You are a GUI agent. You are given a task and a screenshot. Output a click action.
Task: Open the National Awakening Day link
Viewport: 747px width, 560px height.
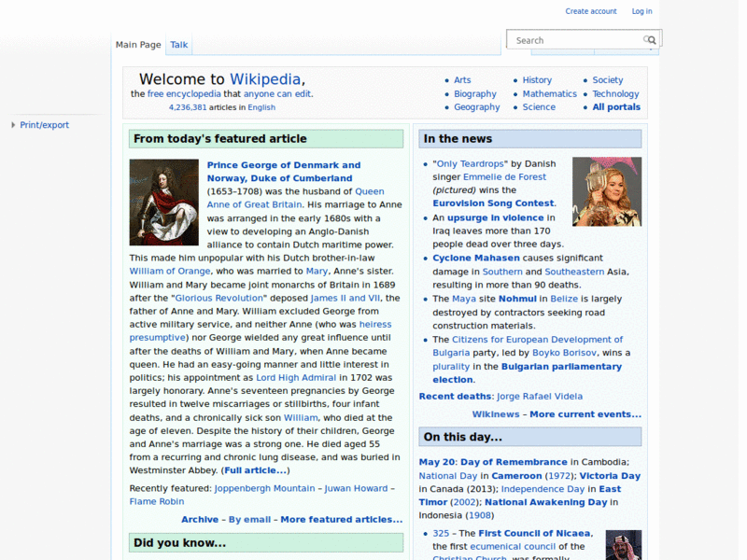[x=546, y=502]
